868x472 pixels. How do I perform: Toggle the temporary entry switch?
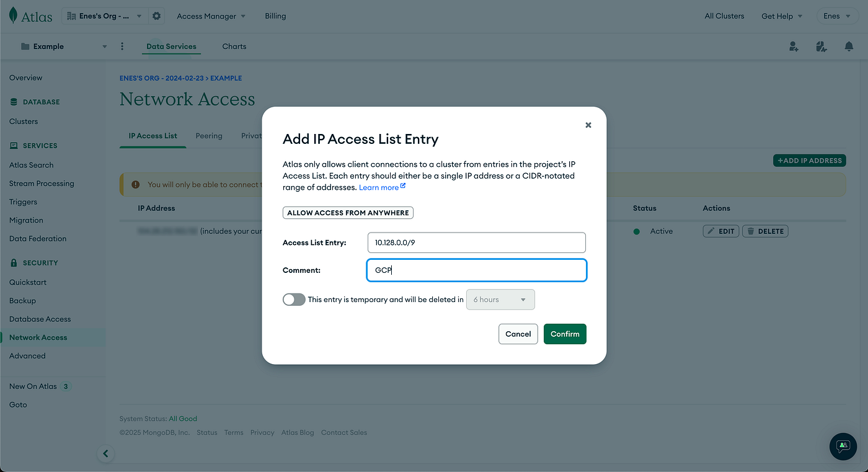coord(294,300)
